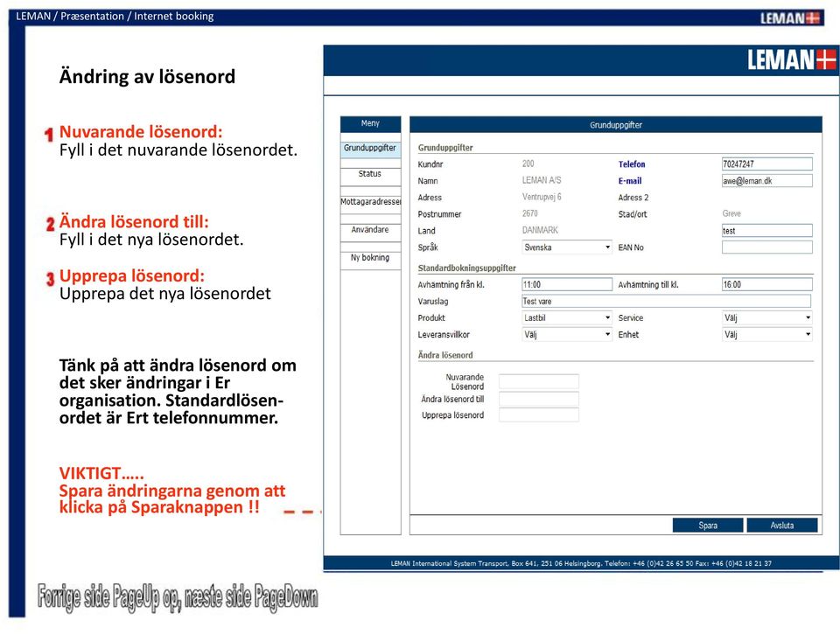
Task: Click the LEMAN logo in the booking header
Action: pos(791,59)
